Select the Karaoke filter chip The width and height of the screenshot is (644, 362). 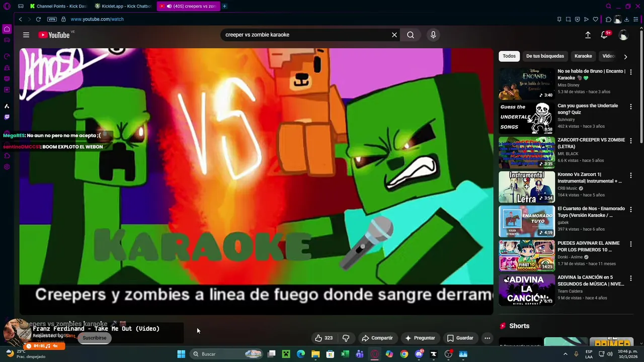pos(583,56)
